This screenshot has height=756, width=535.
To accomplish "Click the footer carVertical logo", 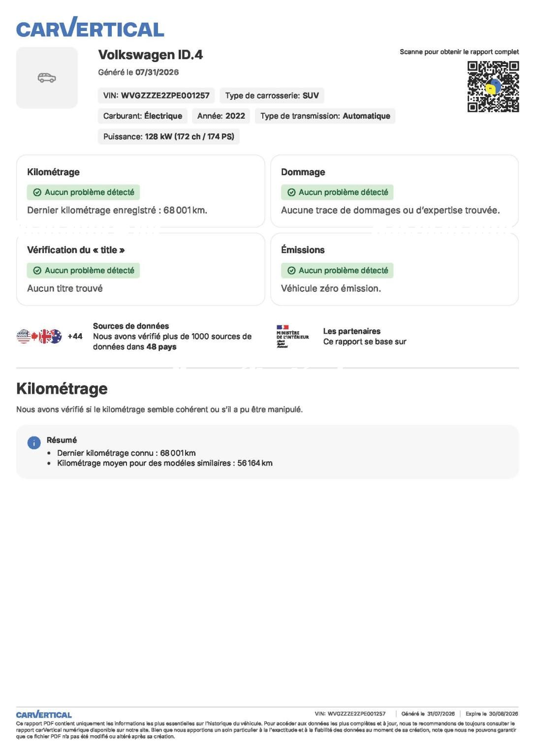I will coord(44,715).
